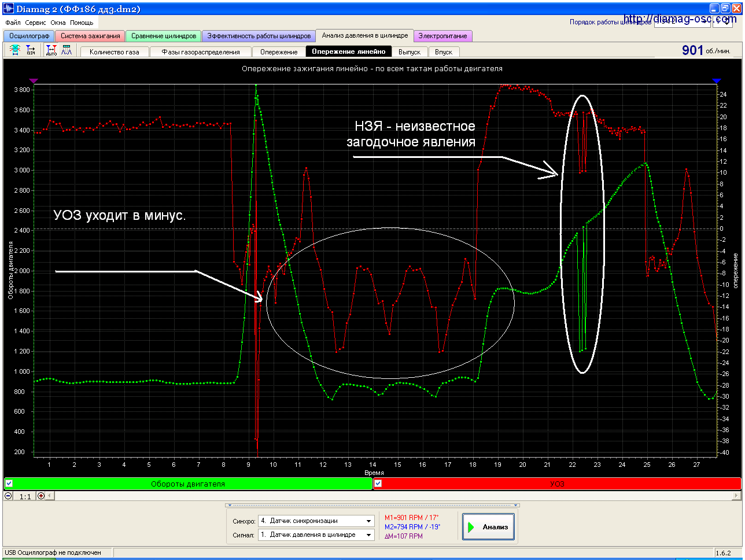Click the 1.6.2 version label

(x=724, y=553)
